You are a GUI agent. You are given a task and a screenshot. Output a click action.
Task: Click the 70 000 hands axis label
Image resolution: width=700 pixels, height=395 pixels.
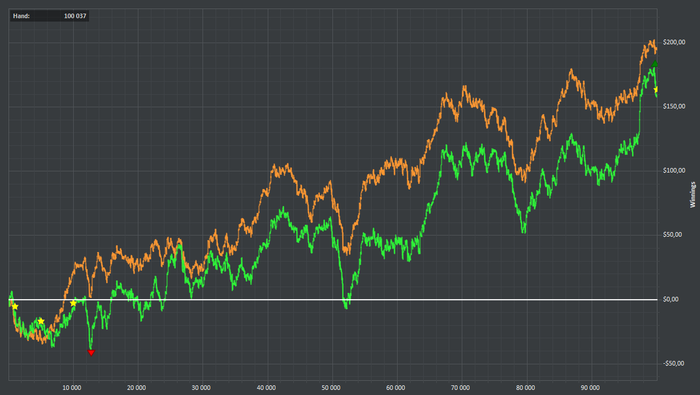point(460,388)
